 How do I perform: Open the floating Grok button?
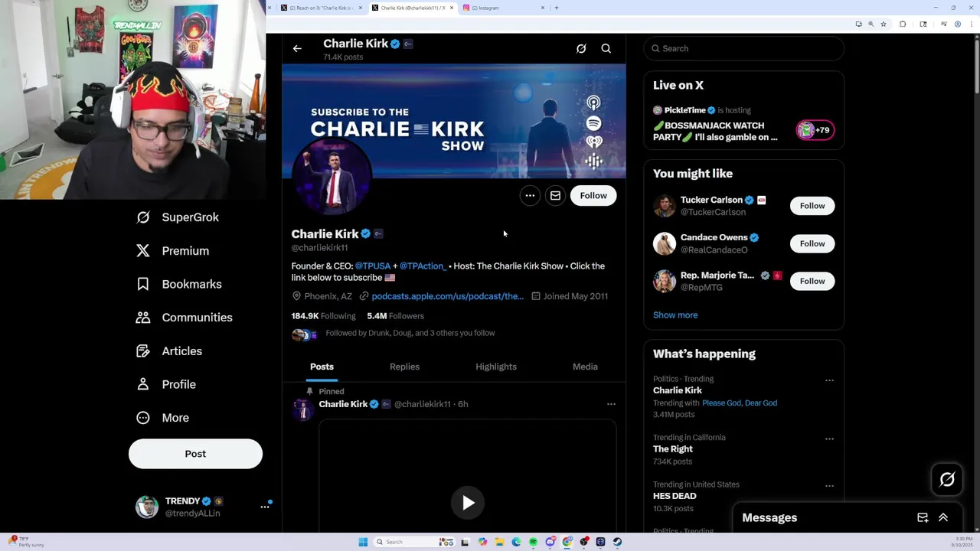947,480
